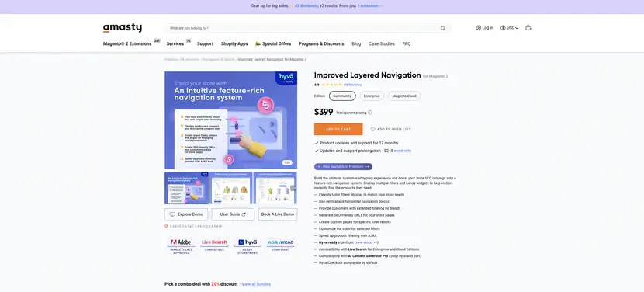Open the FAQ navigation link
644x292 pixels.
click(x=407, y=44)
